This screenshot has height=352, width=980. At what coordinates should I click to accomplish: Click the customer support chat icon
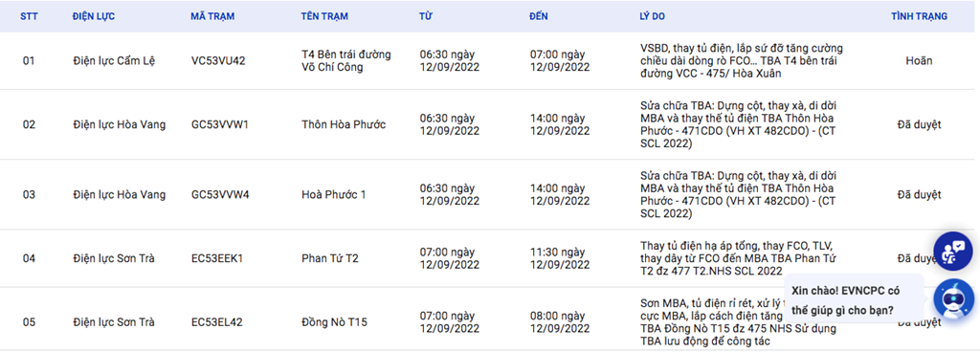pyautogui.click(x=953, y=251)
